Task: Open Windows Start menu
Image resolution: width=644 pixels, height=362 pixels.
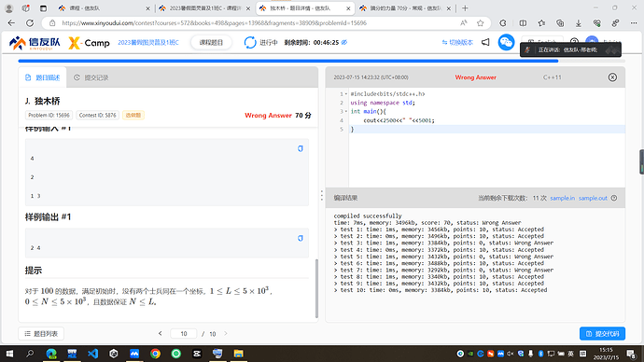Action: pos(9,354)
